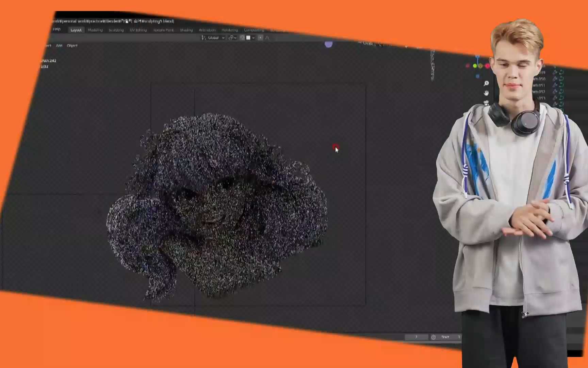
Task: Open the pivot point dropdown
Action: pyautogui.click(x=232, y=38)
